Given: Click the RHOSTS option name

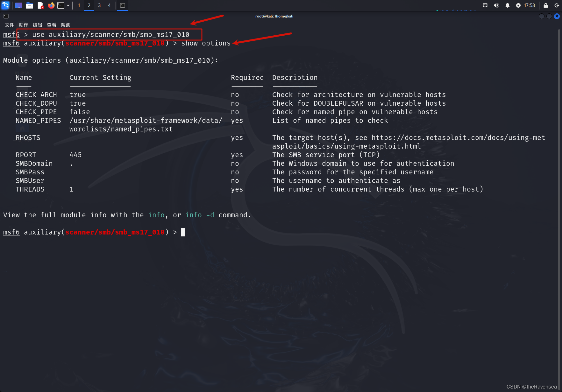Looking at the screenshot, I should pos(28,138).
